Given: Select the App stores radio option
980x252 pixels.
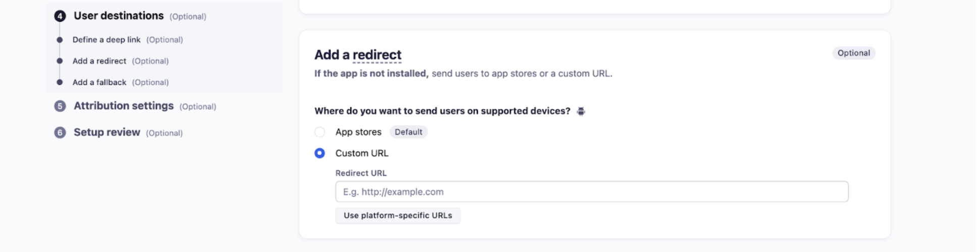Looking at the screenshot, I should coord(320,132).
